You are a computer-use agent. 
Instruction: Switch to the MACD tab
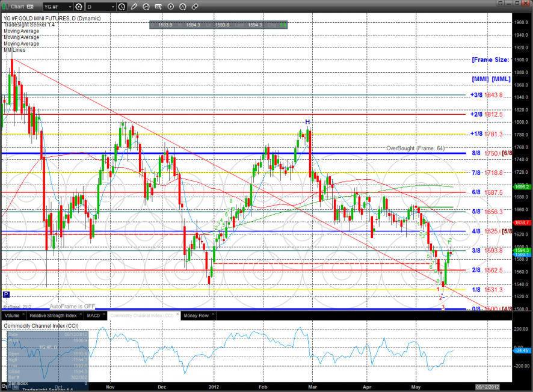[93, 315]
